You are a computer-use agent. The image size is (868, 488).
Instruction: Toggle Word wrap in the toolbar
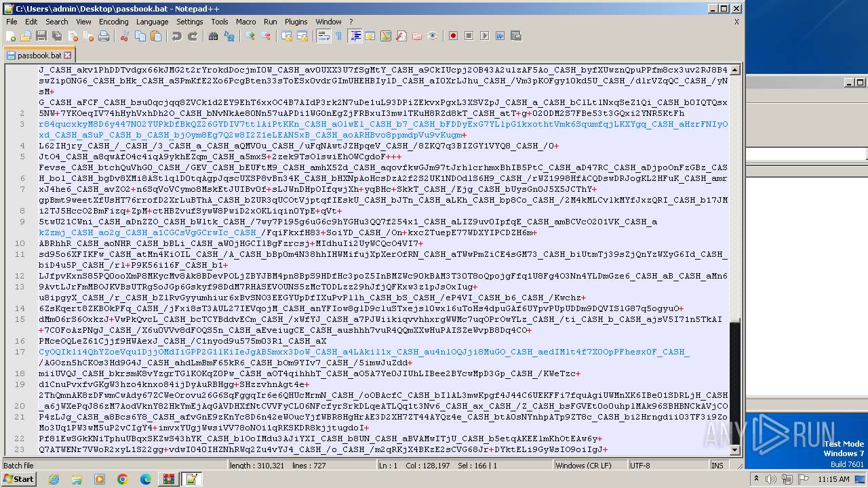click(323, 36)
